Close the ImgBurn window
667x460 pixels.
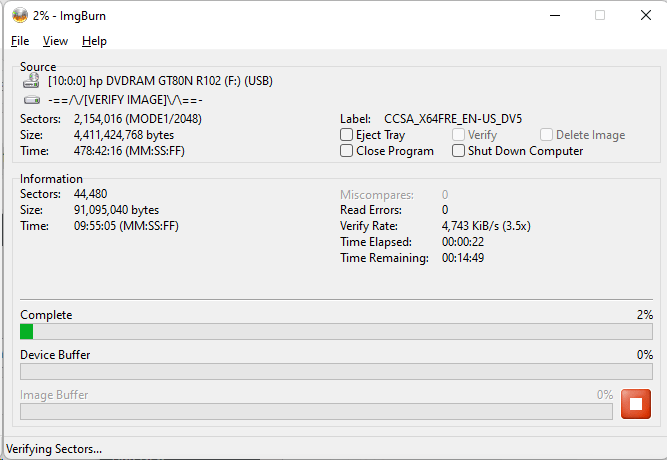(645, 15)
